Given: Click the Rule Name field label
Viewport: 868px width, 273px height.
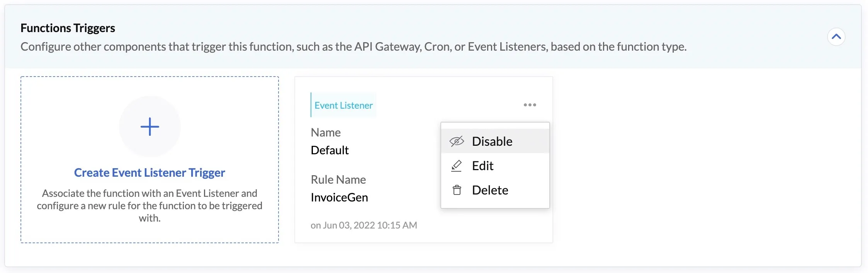Looking at the screenshot, I should [338, 179].
